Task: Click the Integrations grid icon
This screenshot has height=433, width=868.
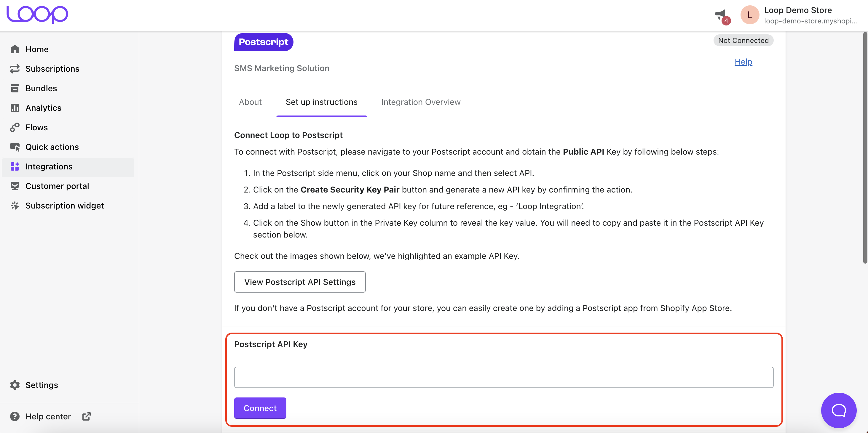Action: [15, 166]
